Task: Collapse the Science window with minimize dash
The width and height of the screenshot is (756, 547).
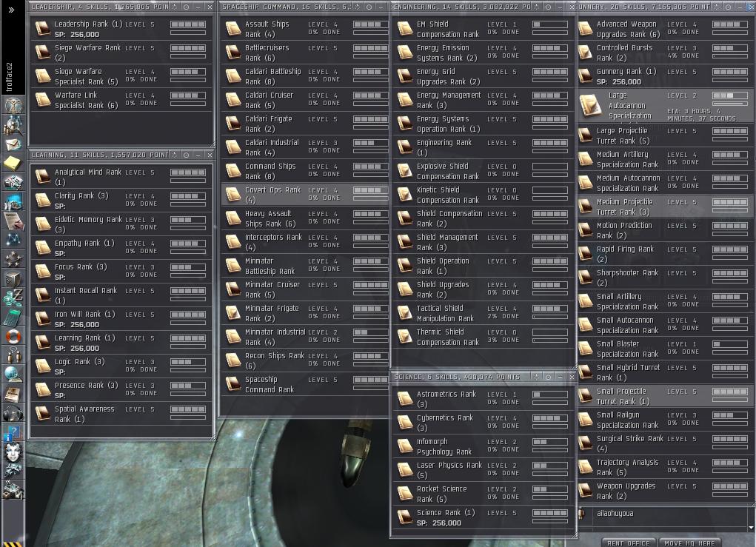Action: tap(561, 377)
